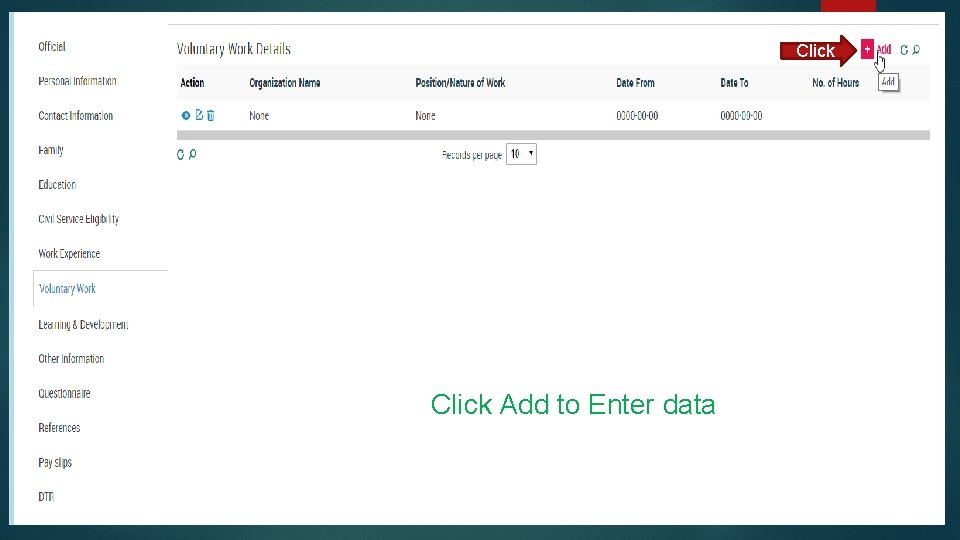Screen dimensions: 960x540
Task: Select the None position cell
Action: click(x=426, y=116)
